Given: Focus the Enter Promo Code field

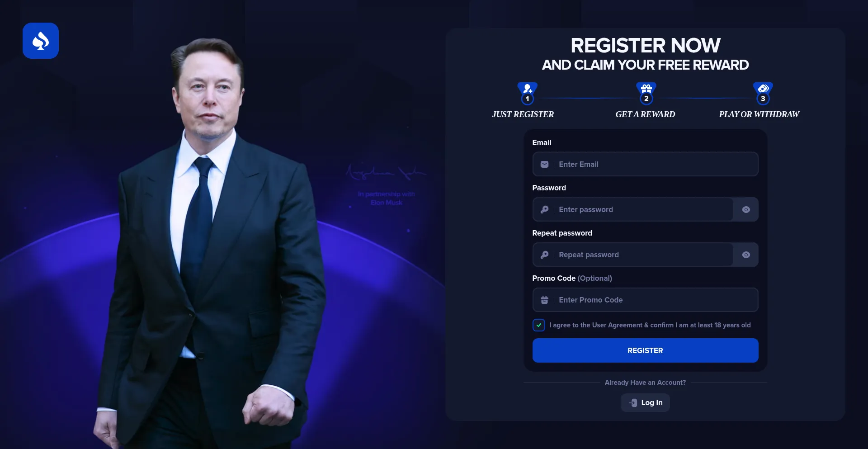Looking at the screenshot, I should 645,300.
